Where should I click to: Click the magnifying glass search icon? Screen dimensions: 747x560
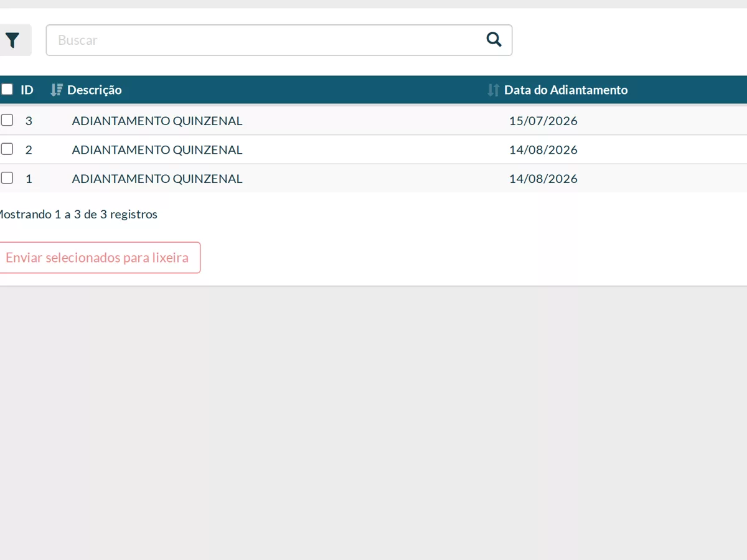(494, 40)
